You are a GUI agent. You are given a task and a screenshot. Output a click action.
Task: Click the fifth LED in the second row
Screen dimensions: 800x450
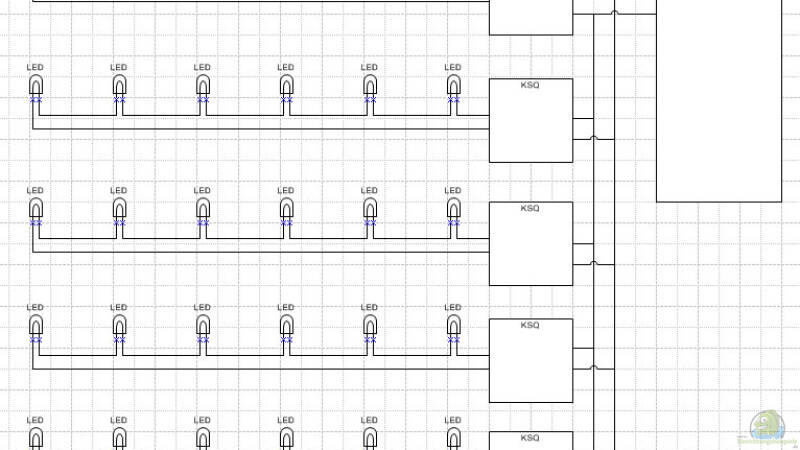pos(370,208)
